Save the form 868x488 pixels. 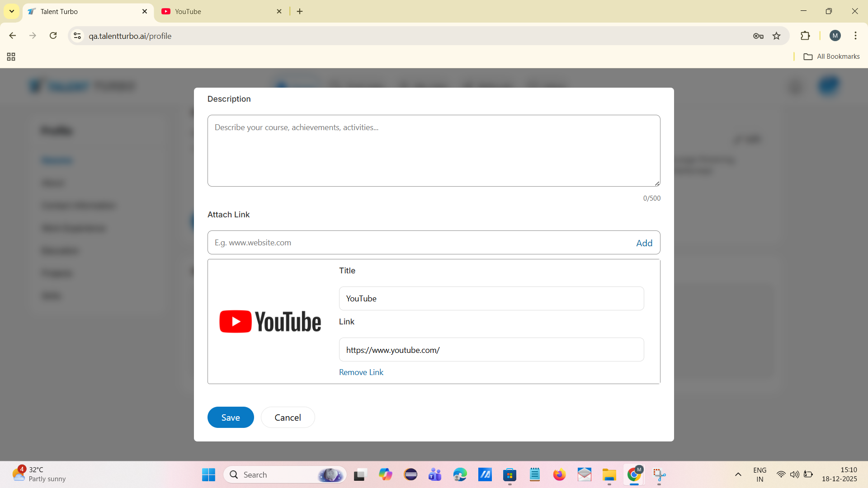231,417
